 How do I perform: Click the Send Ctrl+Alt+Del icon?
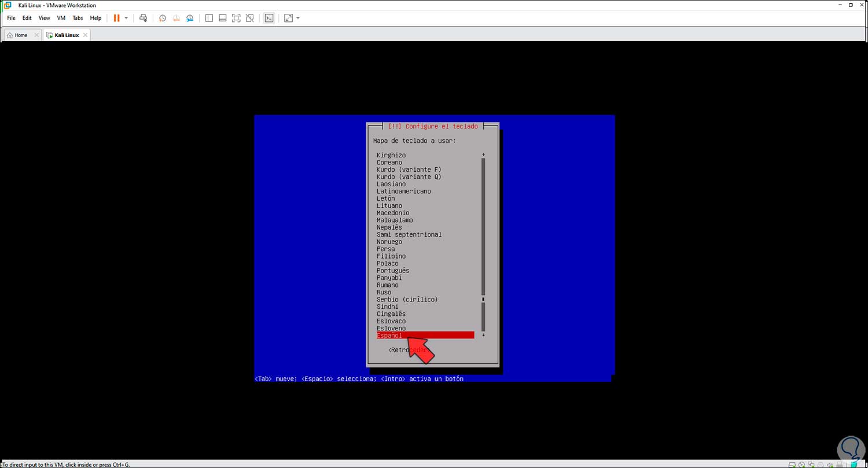pos(144,18)
